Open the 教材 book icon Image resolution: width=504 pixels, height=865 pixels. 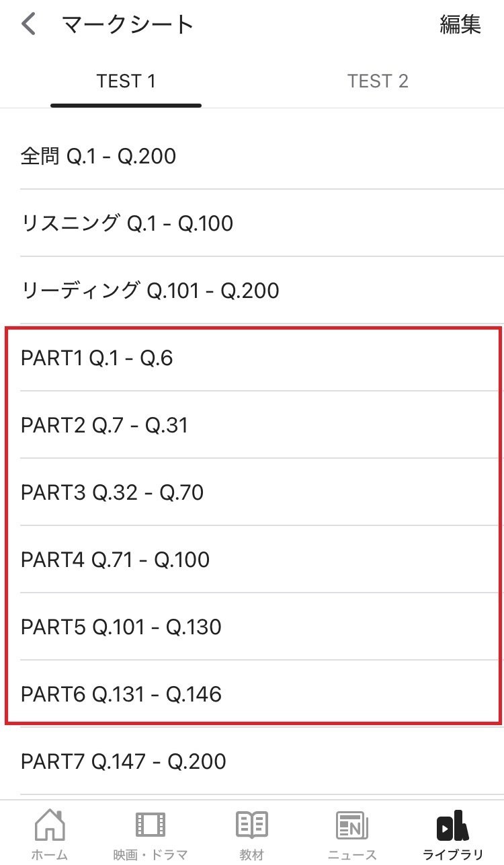coord(252,825)
